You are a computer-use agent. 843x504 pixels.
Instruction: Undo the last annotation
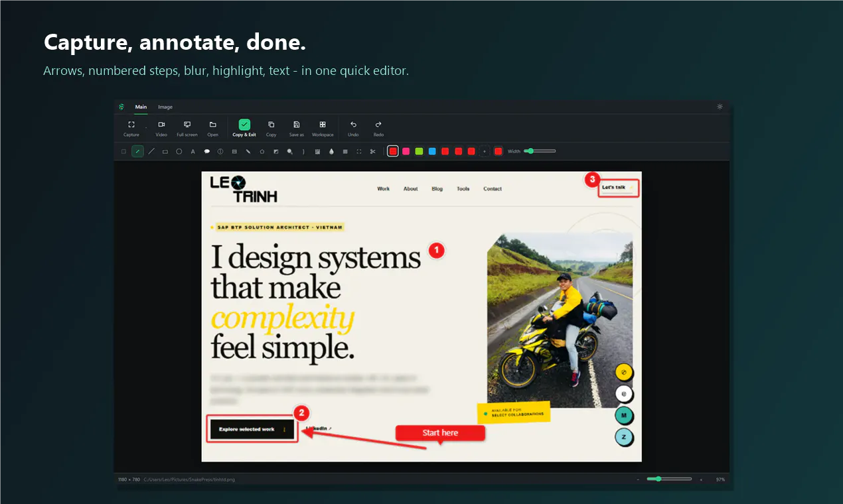click(353, 128)
